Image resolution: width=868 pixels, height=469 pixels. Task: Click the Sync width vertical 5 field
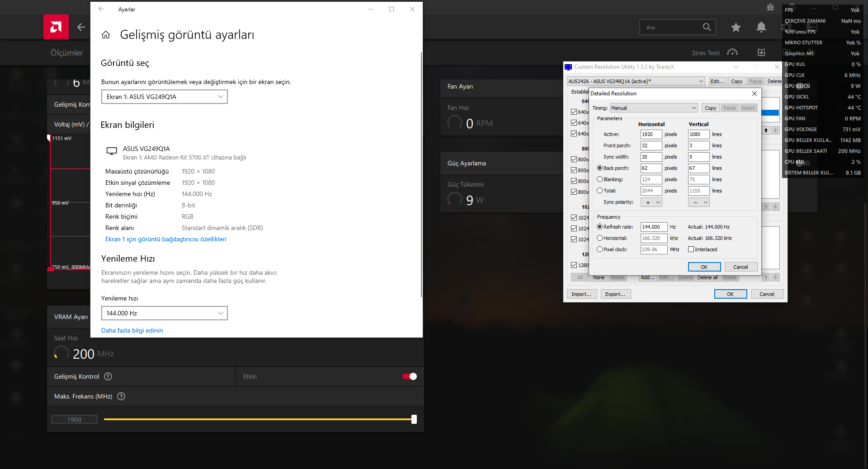pos(698,157)
